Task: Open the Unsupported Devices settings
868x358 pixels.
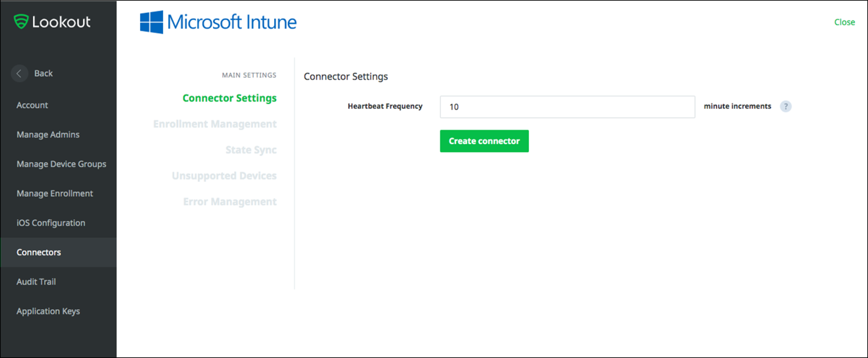Action: [x=224, y=175]
